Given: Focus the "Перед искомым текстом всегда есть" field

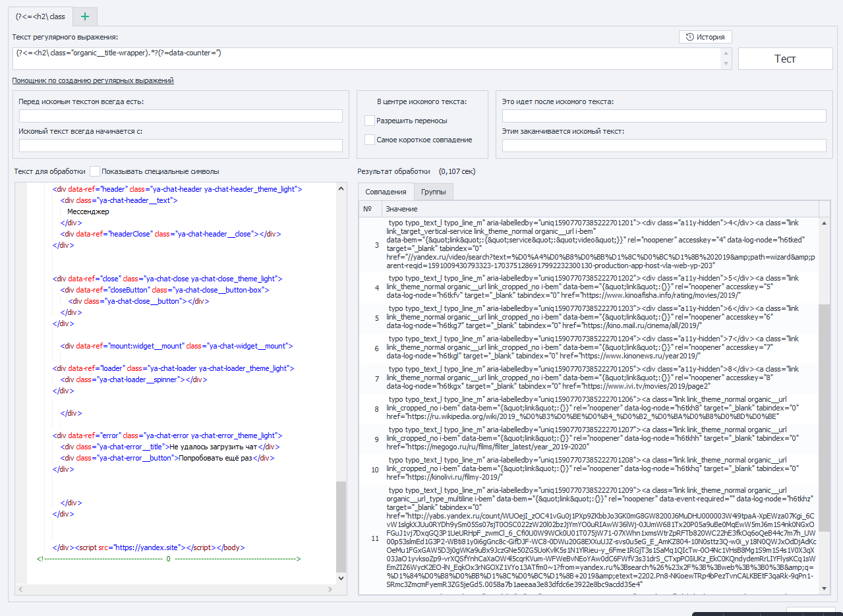Looking at the screenshot, I should click(x=181, y=116).
